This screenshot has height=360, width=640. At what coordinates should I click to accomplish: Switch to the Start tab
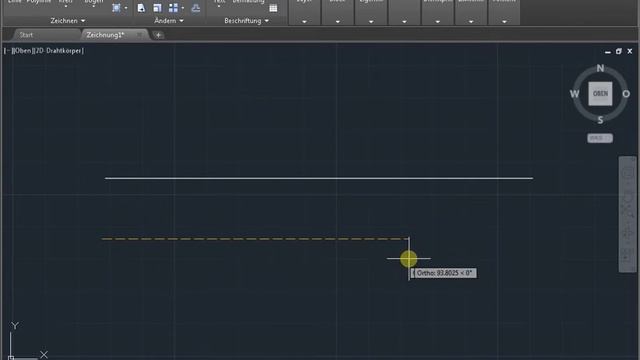pos(26,35)
